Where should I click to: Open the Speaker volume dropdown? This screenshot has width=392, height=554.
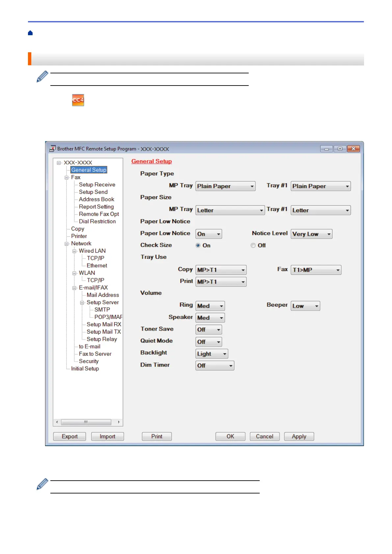[x=210, y=318]
